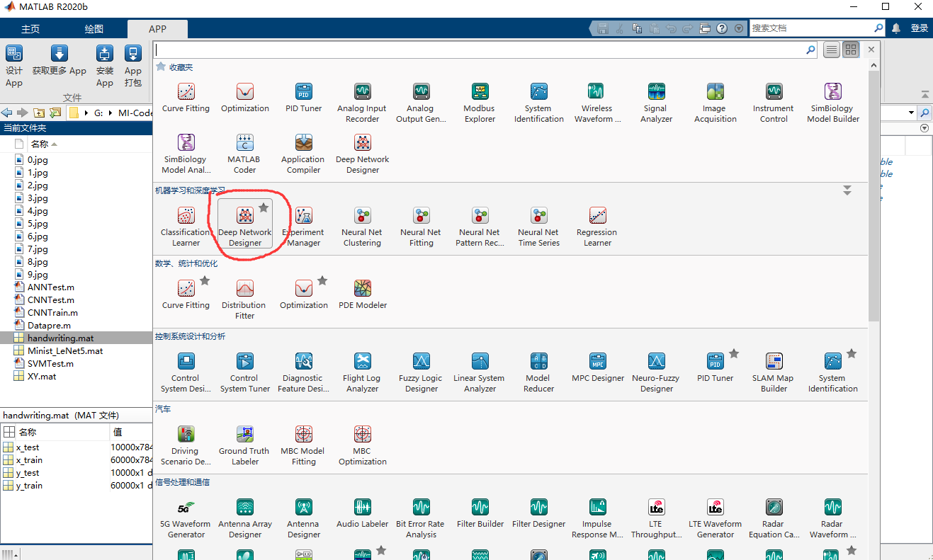Select x_train variable in details panel
The width and height of the screenshot is (933, 560).
point(29,460)
